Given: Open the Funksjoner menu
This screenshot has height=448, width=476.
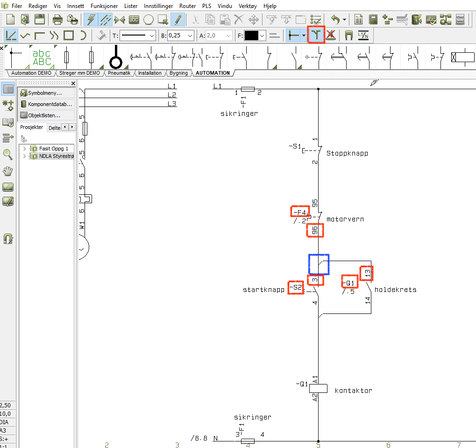Looking at the screenshot, I should pos(104,6).
